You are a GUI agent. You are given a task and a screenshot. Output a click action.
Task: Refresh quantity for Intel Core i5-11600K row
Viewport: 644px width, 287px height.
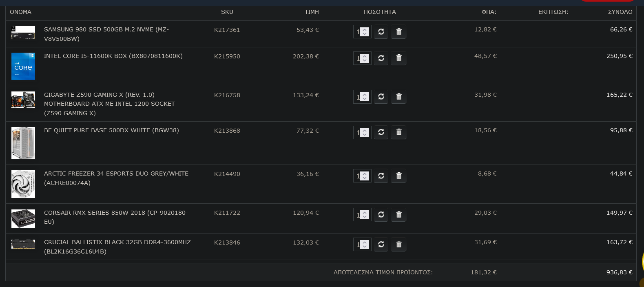tap(381, 58)
